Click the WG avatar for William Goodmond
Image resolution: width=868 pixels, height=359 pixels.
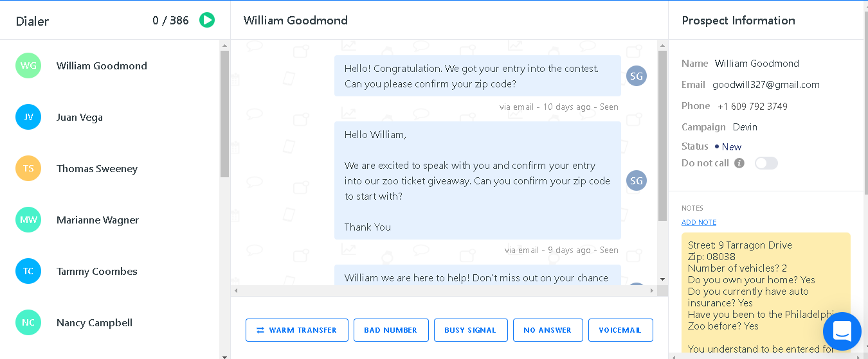[x=28, y=66]
